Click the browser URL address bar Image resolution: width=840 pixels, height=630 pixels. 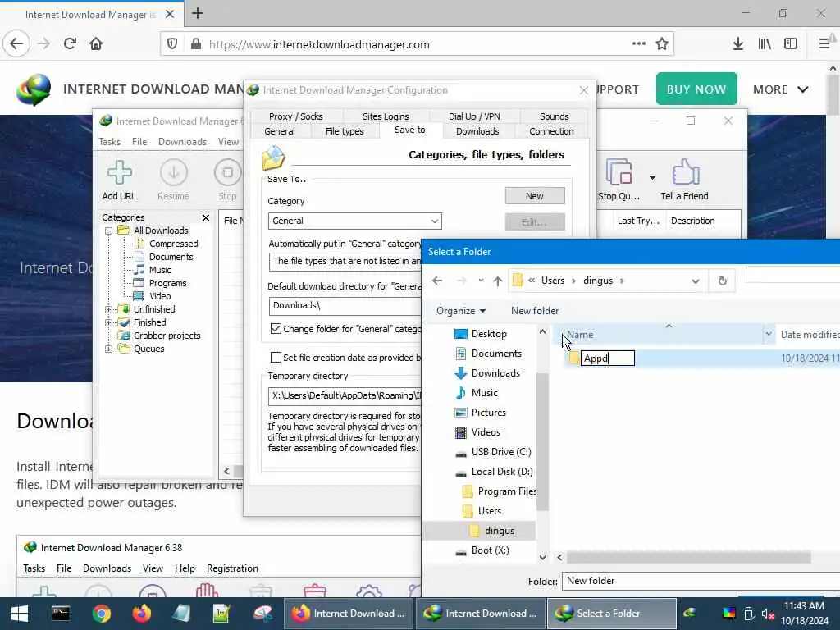click(x=417, y=44)
